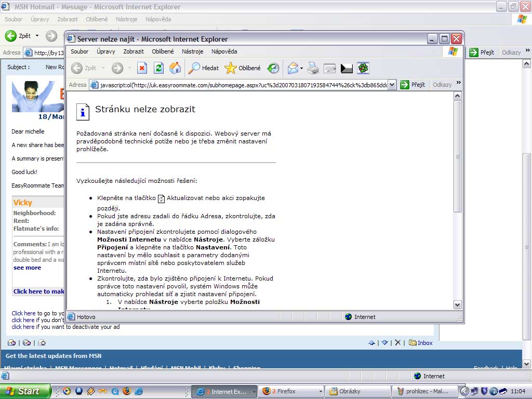The image size is (532, 399).
Task: Click the Forward envelope icon below message
Action: click(42, 343)
